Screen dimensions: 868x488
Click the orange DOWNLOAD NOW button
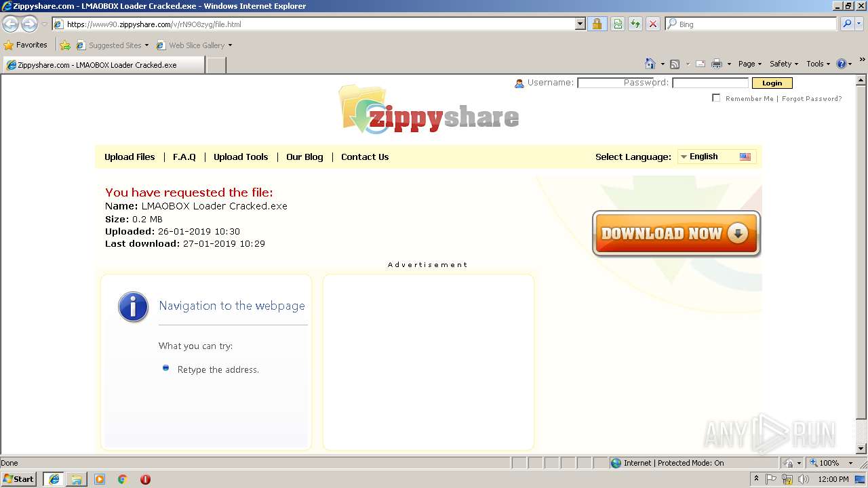pyautogui.click(x=676, y=234)
